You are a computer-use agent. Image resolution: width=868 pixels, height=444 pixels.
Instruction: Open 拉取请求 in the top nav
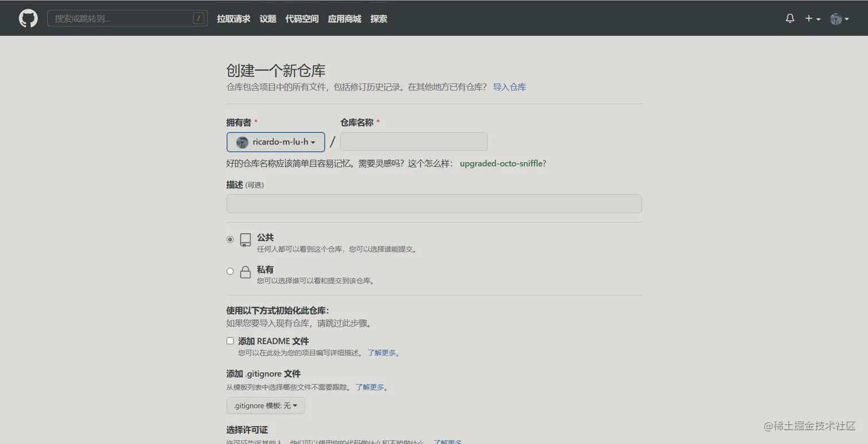(x=234, y=19)
